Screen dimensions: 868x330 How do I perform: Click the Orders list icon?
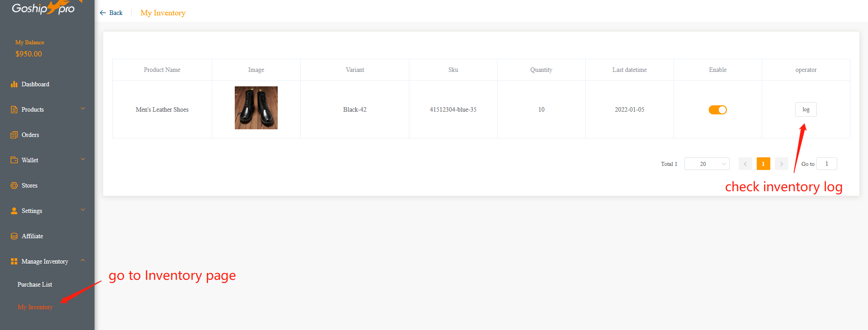coord(14,135)
